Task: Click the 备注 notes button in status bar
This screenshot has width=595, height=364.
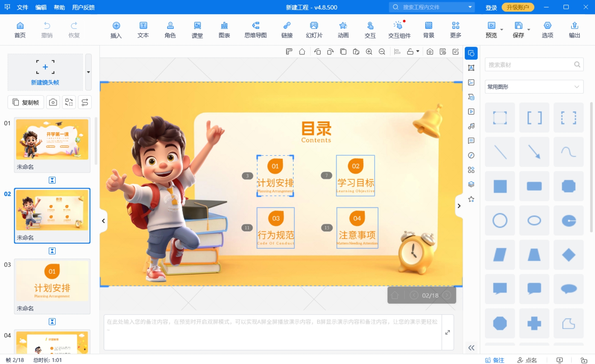Action: click(495, 360)
